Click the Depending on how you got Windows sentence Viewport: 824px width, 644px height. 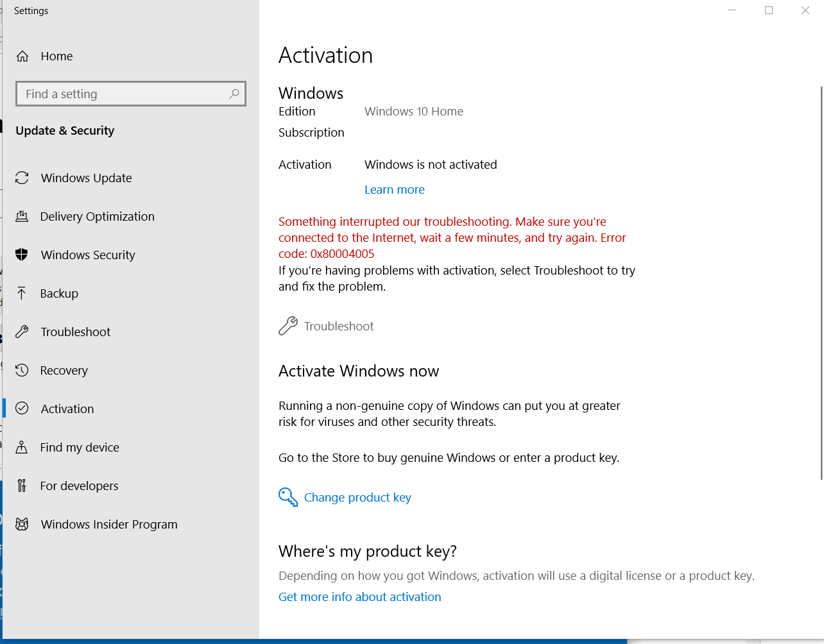coord(517,575)
